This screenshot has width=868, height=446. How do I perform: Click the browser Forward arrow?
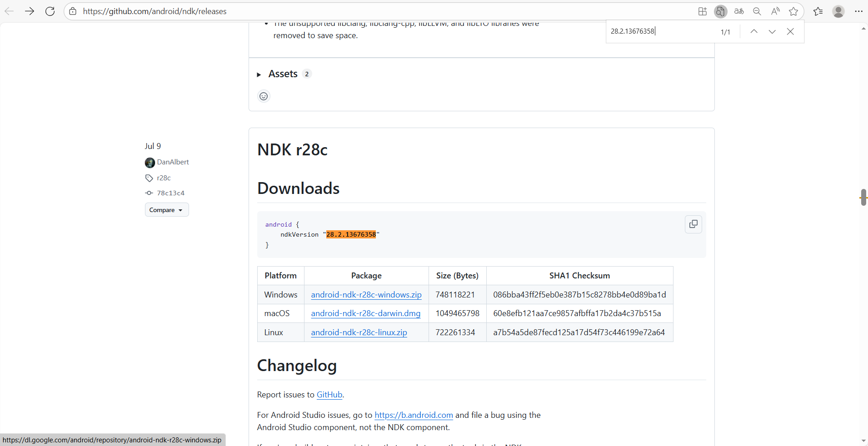[30, 11]
